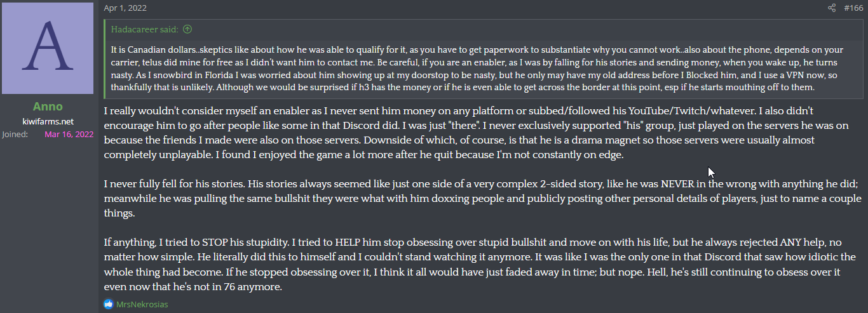
Task: Click the paragraph starting 'If anything, I tried'
Action: (484, 265)
